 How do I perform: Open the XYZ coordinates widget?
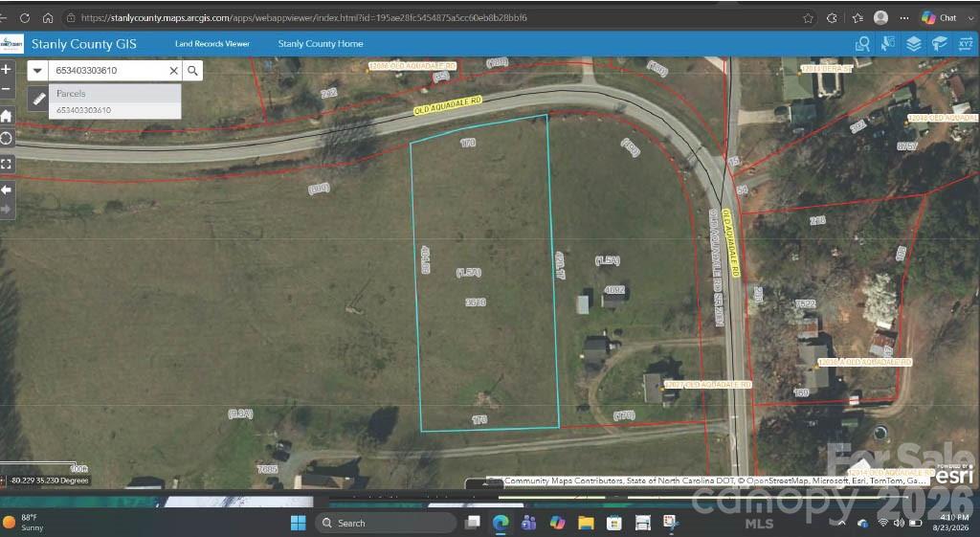[x=966, y=44]
